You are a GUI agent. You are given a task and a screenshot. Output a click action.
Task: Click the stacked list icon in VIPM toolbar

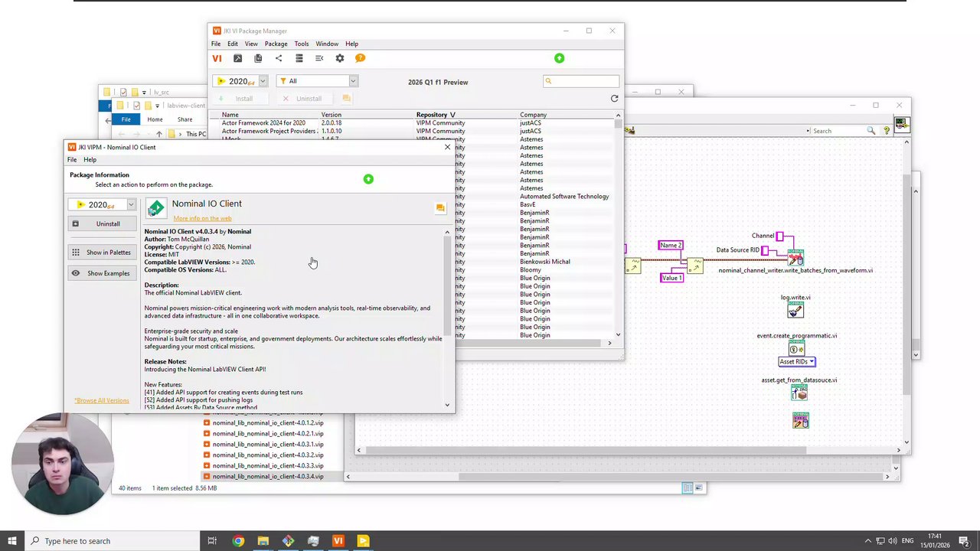coord(299,58)
